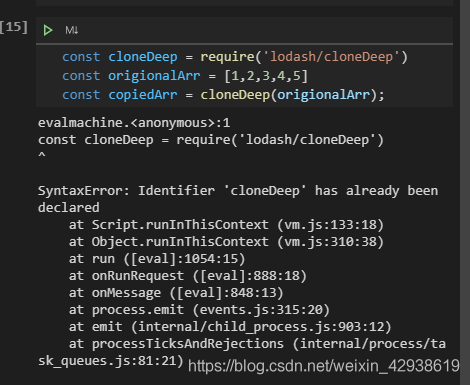Click the vertical scrollbar on the right edge
Image resolution: width=470 pixels, height=385 pixels.
[465, 192]
